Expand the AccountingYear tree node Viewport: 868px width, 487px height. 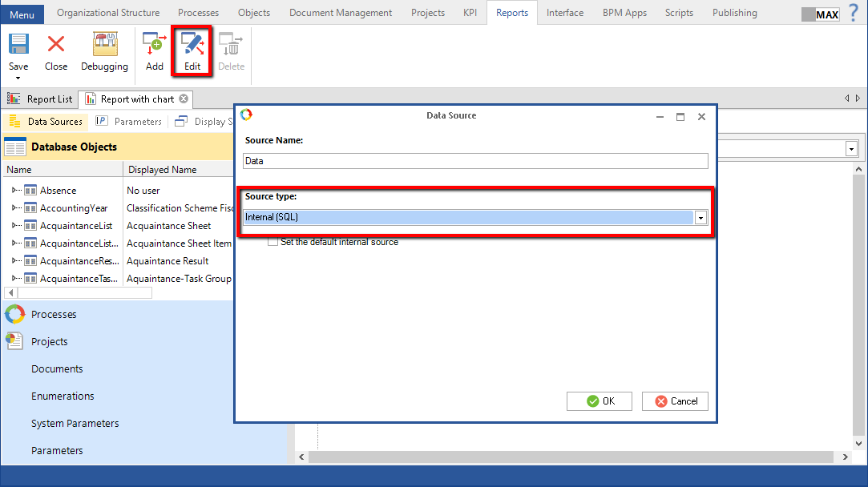(x=14, y=208)
